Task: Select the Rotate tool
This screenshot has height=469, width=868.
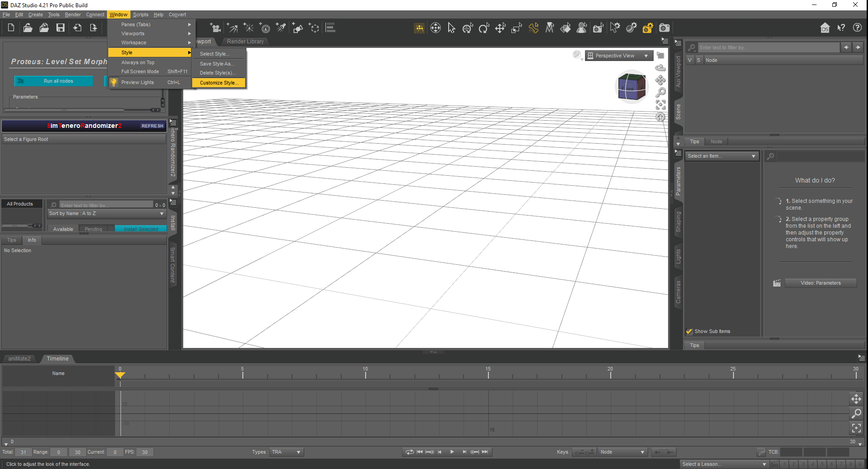Action: [x=484, y=28]
